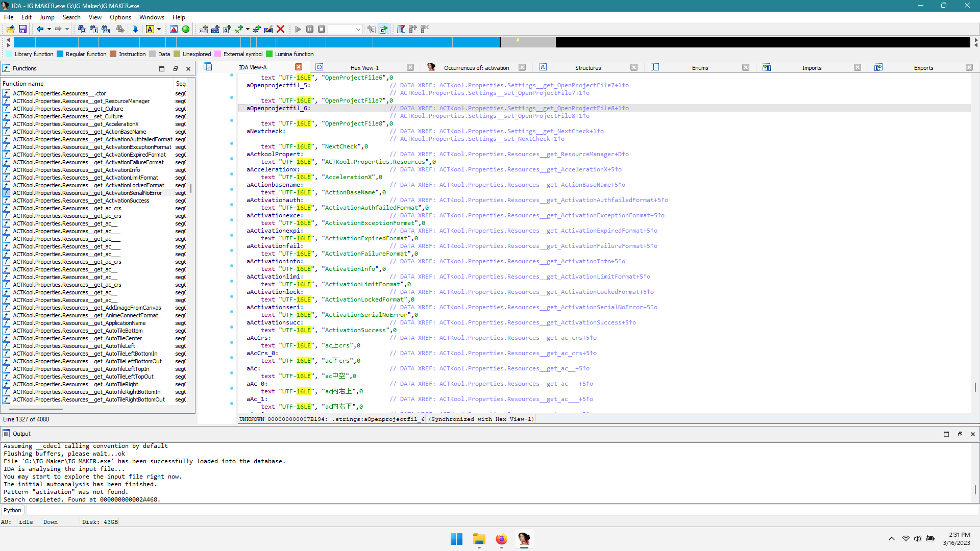Click the green circle toolbar icon
This screenshot has width=980, height=551.
(x=186, y=29)
